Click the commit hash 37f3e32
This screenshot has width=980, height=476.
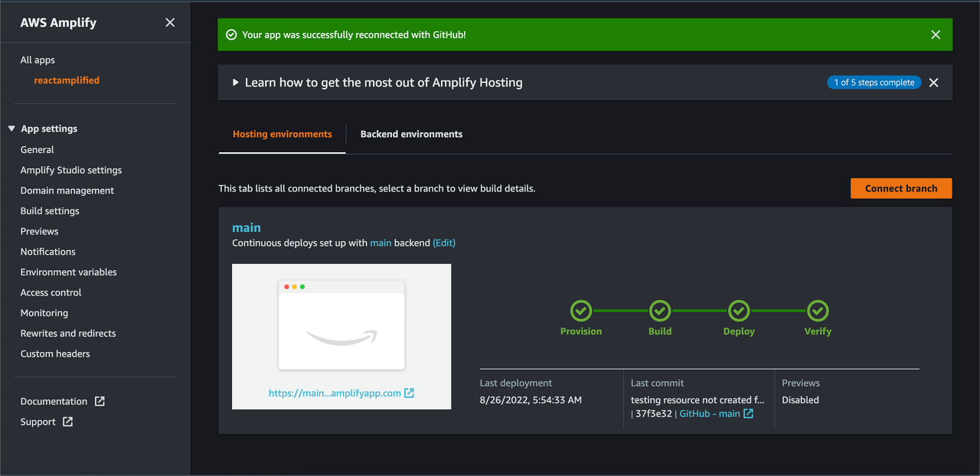tap(654, 414)
